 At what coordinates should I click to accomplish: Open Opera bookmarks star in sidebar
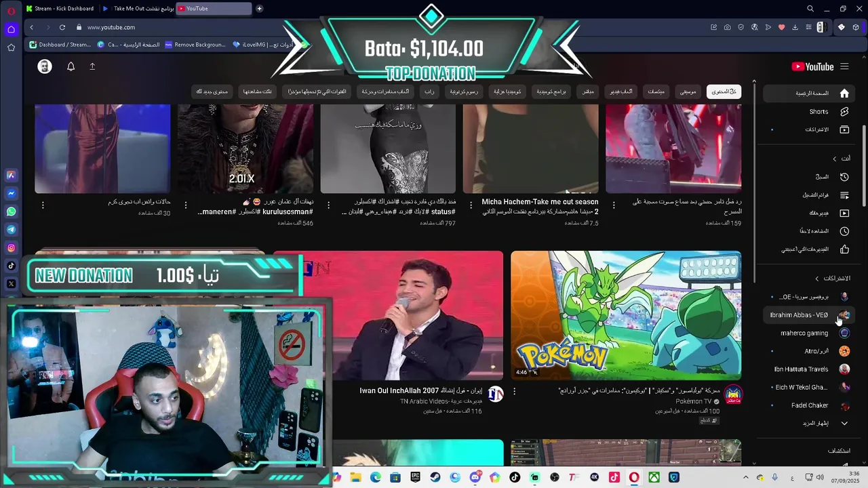pyautogui.click(x=11, y=47)
